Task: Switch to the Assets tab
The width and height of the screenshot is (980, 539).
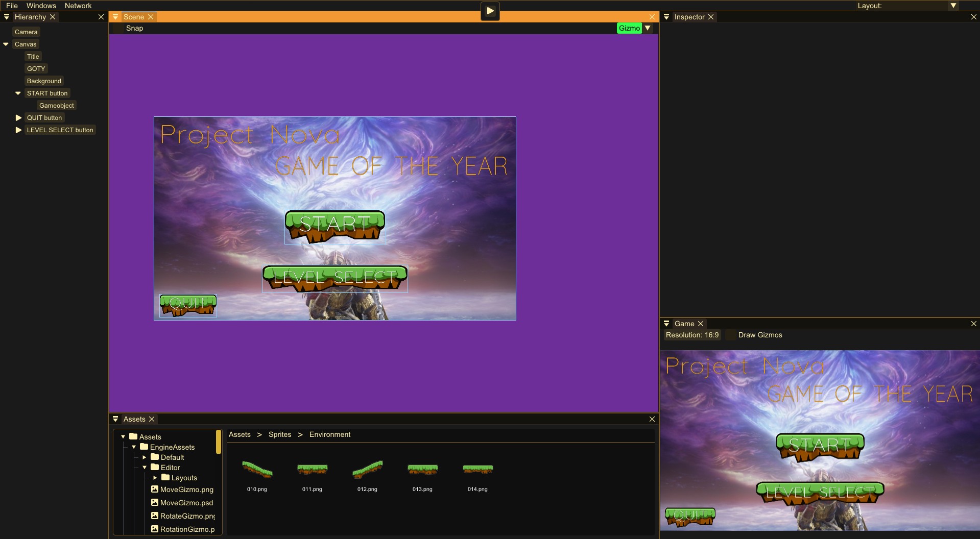Action: (134, 419)
